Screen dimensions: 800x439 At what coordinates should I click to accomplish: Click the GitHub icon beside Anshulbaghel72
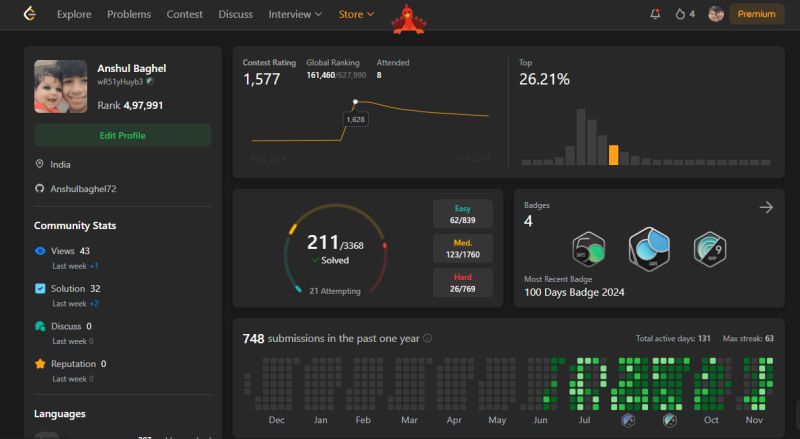point(39,188)
